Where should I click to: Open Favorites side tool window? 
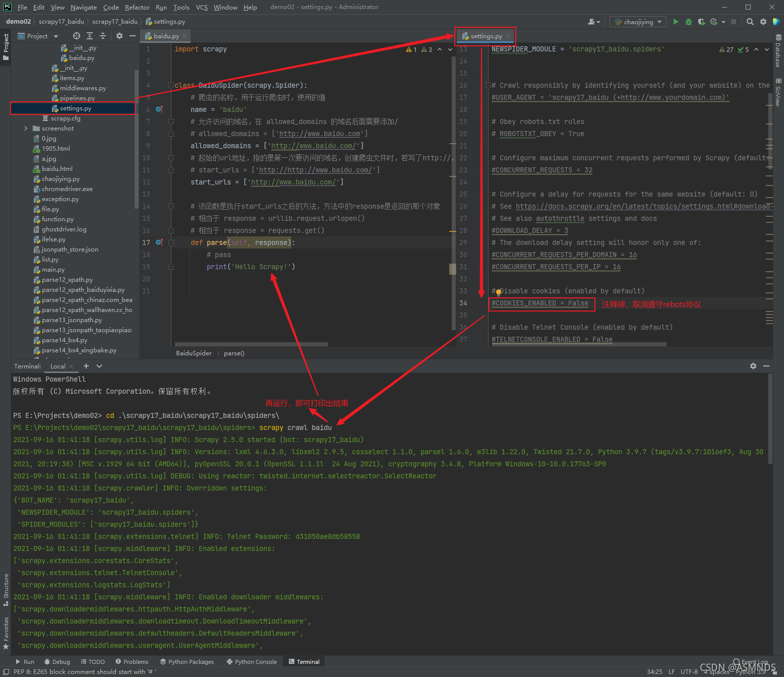tap(6, 633)
